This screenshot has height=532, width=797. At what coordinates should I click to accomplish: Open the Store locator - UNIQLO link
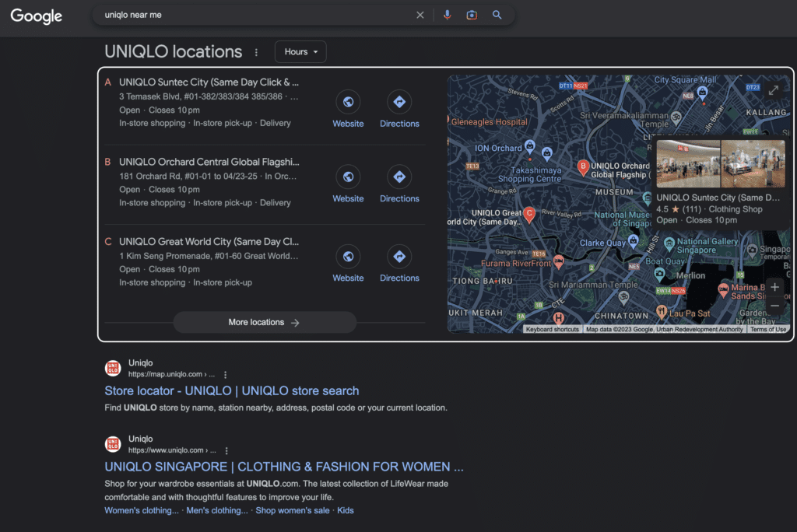pos(231,390)
